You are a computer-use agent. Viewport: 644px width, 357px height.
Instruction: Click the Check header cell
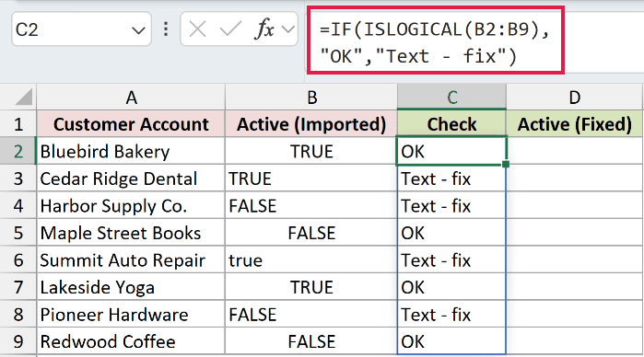(451, 124)
